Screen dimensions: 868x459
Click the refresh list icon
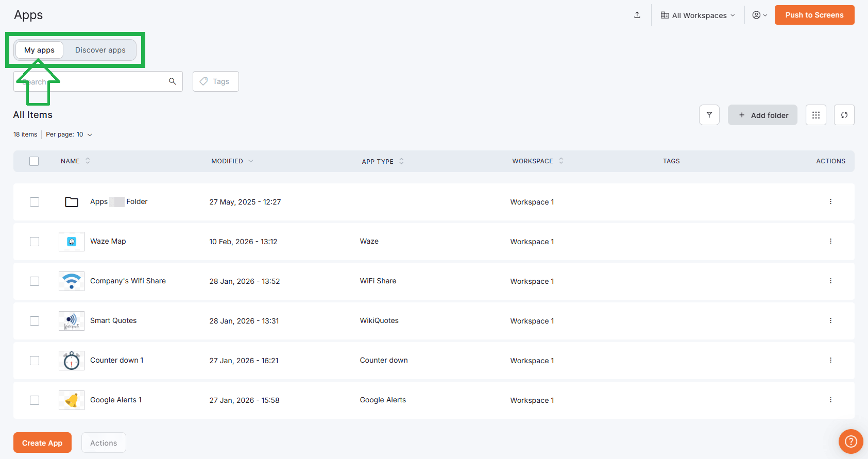(x=844, y=115)
